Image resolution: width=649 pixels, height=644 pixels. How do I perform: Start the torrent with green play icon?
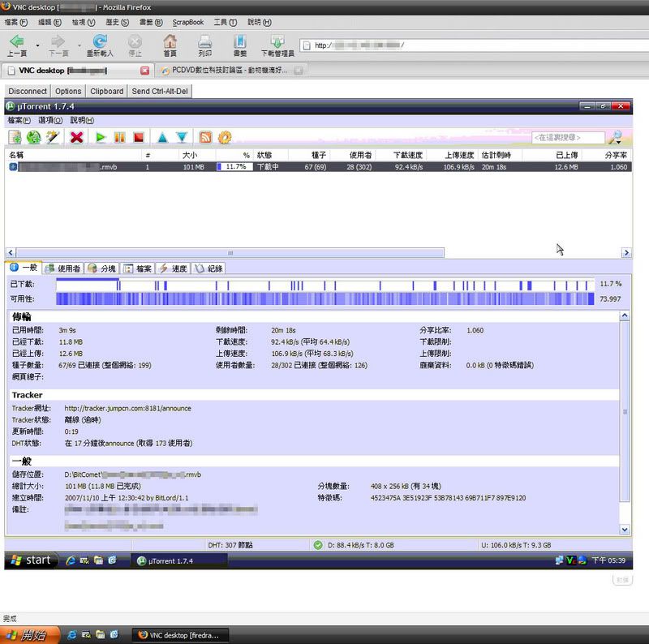(x=101, y=137)
